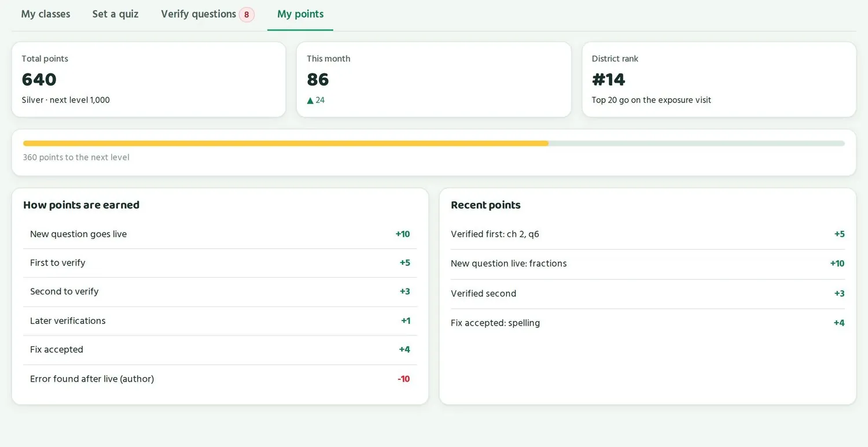Select 'Verified first: ch 2, q6' entry
This screenshot has height=447, width=868.
(648, 234)
